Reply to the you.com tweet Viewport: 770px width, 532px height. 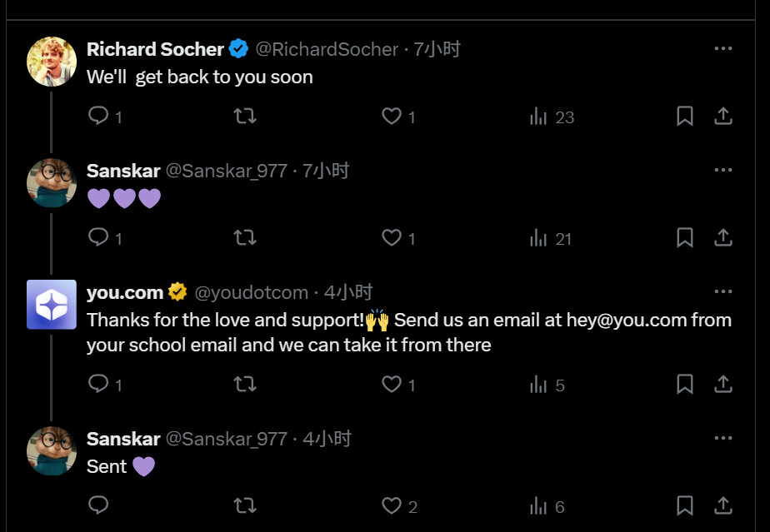[99, 384]
